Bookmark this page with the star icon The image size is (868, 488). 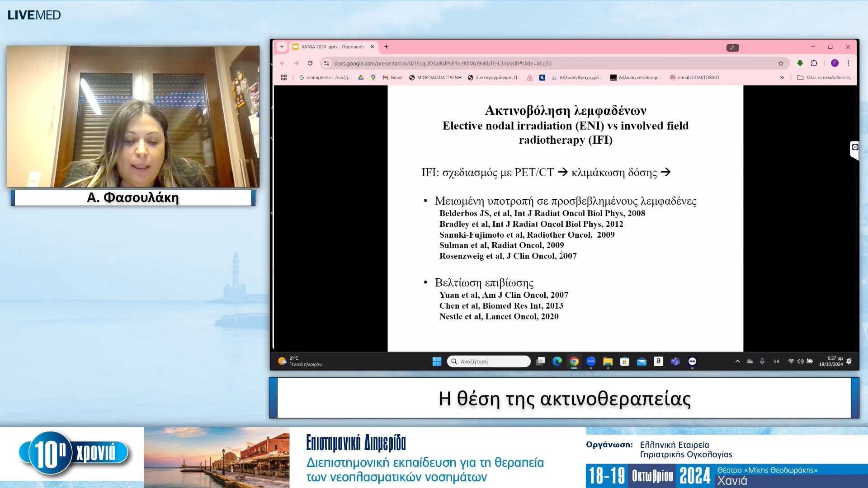[x=781, y=63]
